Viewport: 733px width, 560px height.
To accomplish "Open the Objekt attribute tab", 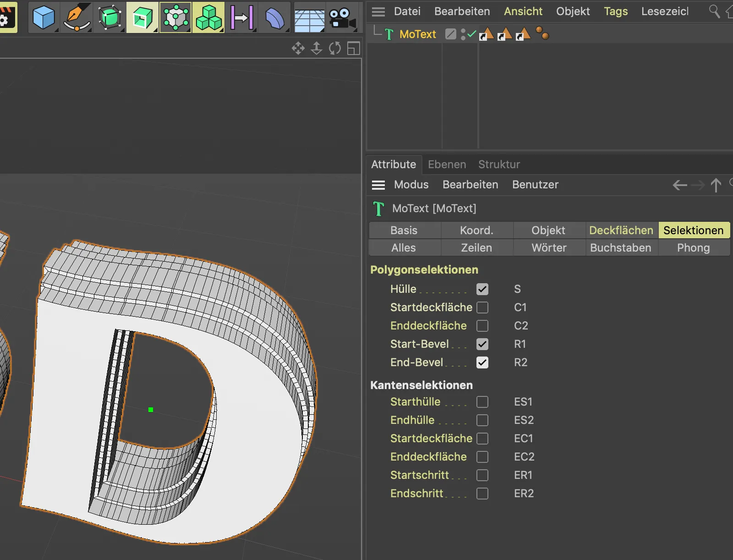I will (548, 230).
